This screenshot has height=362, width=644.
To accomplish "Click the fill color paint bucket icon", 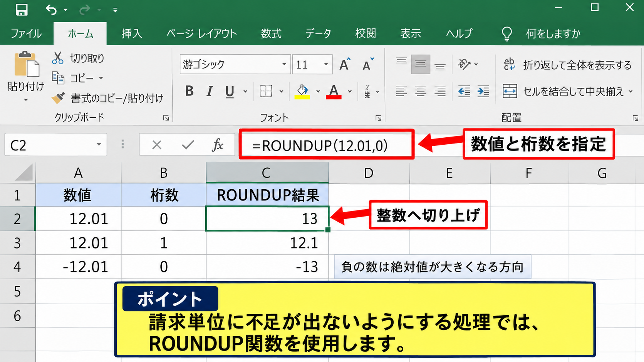I will pyautogui.click(x=302, y=92).
